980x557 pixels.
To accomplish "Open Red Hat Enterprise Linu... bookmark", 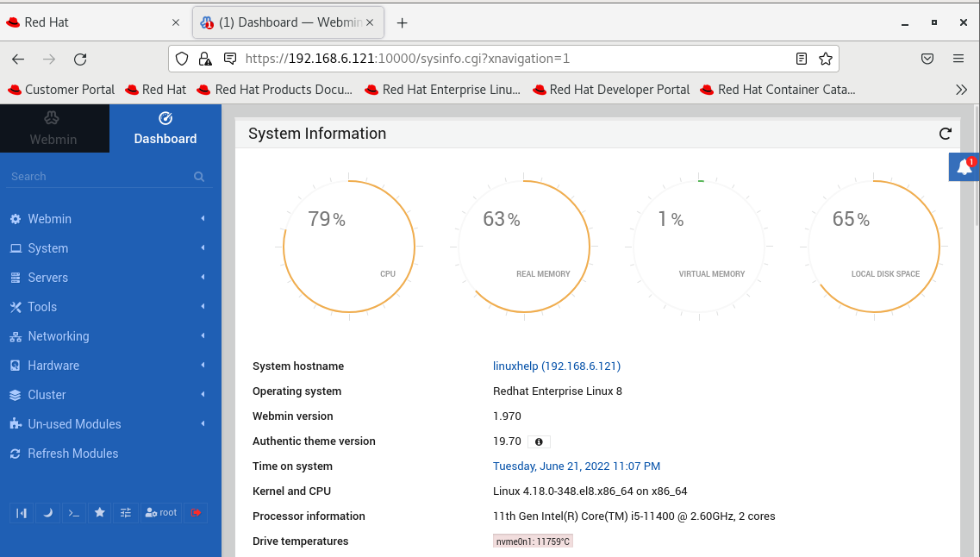I will point(442,90).
